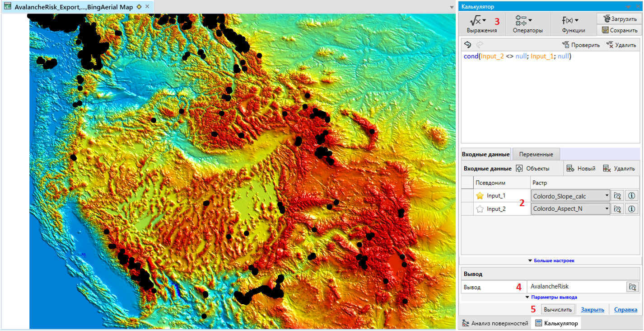Show info for Input_2 raster

(631, 209)
